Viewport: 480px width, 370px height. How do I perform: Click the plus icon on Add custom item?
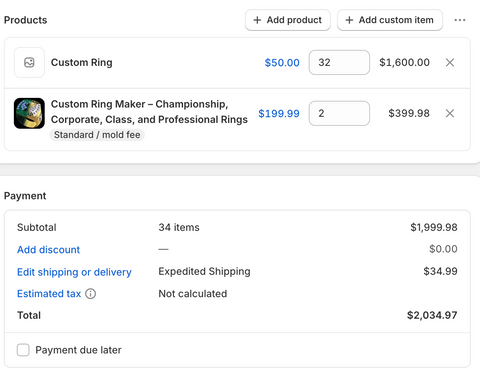tap(349, 20)
